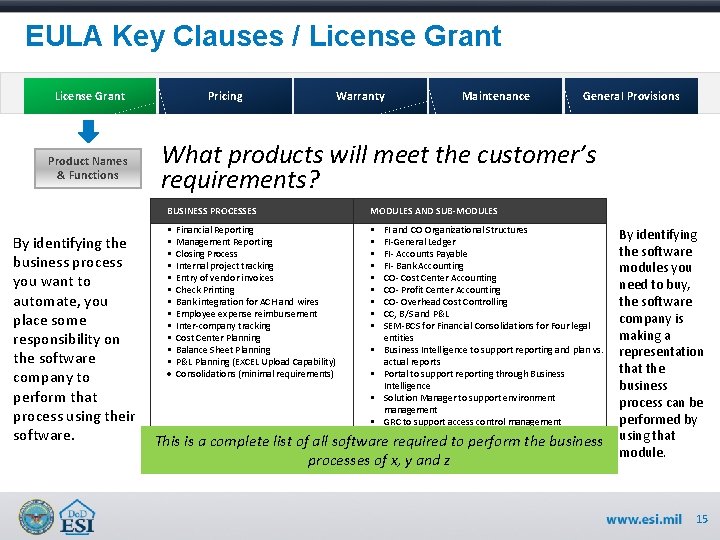This screenshot has height=540, width=720.
Task: Switch to the Warranty tab
Action: pyautogui.click(x=360, y=96)
